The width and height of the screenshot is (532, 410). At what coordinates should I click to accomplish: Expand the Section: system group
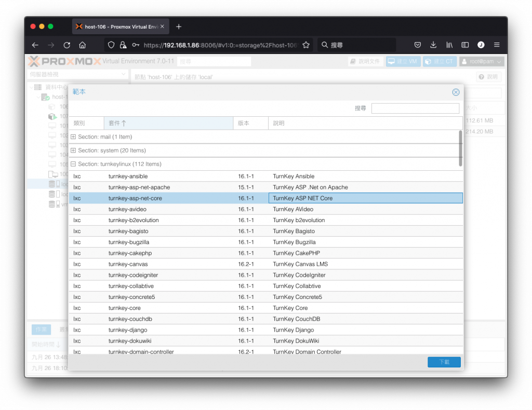click(73, 151)
